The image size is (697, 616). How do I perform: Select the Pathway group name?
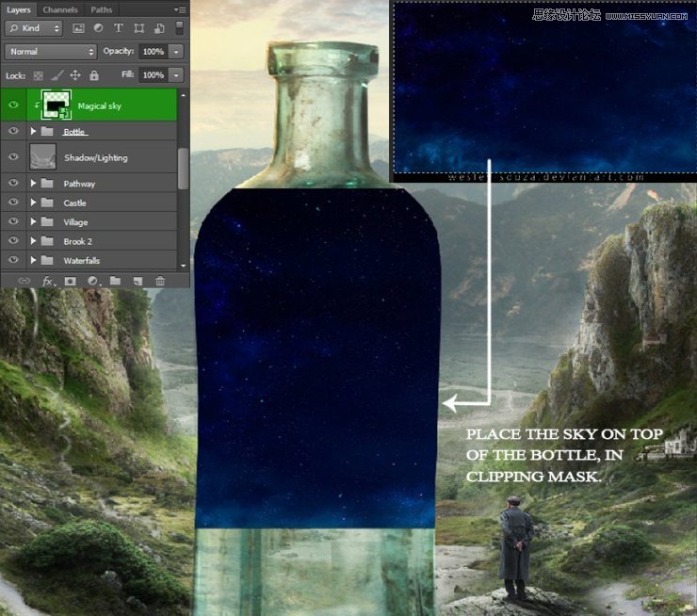point(79,184)
